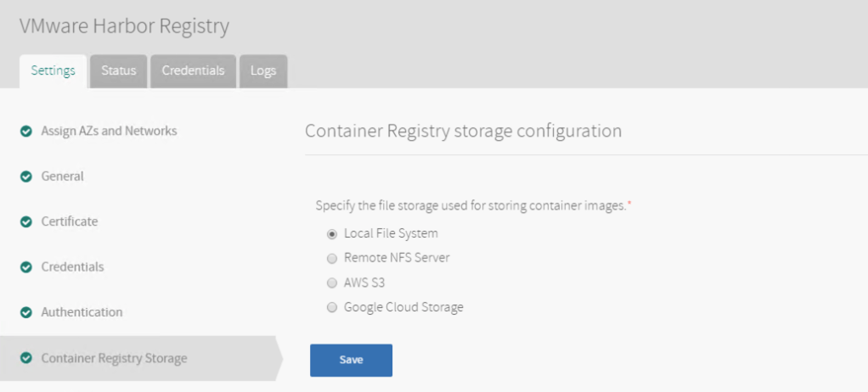The height and width of the screenshot is (392, 868).
Task: Go to the Logs tab
Action: click(x=263, y=71)
